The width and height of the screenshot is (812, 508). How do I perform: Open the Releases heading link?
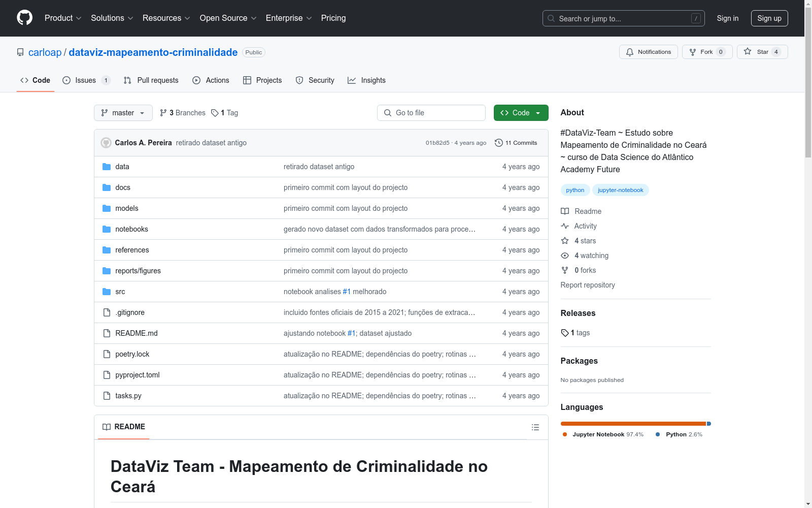click(578, 313)
